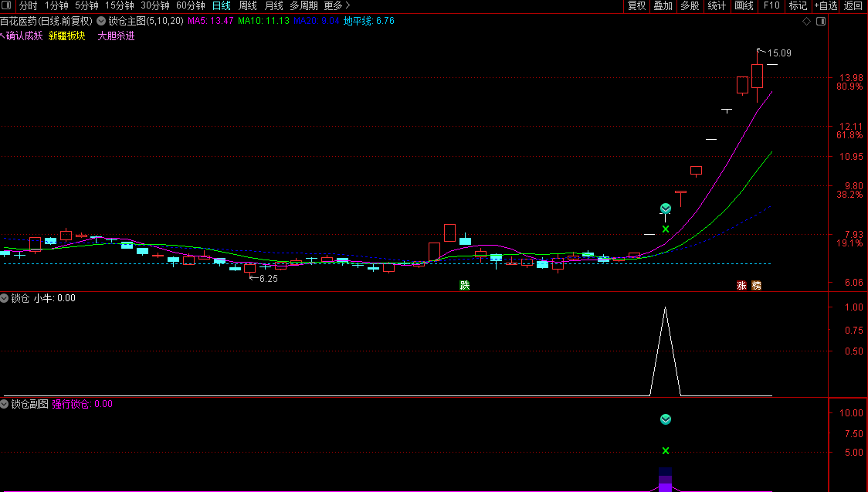Select the 60分钟 period tab
This screenshot has height=492, width=868.
click(191, 5)
